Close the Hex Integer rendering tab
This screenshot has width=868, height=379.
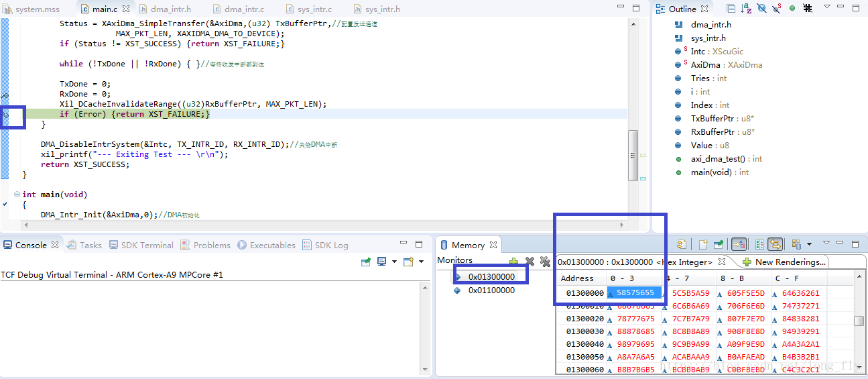pyautogui.click(x=722, y=262)
